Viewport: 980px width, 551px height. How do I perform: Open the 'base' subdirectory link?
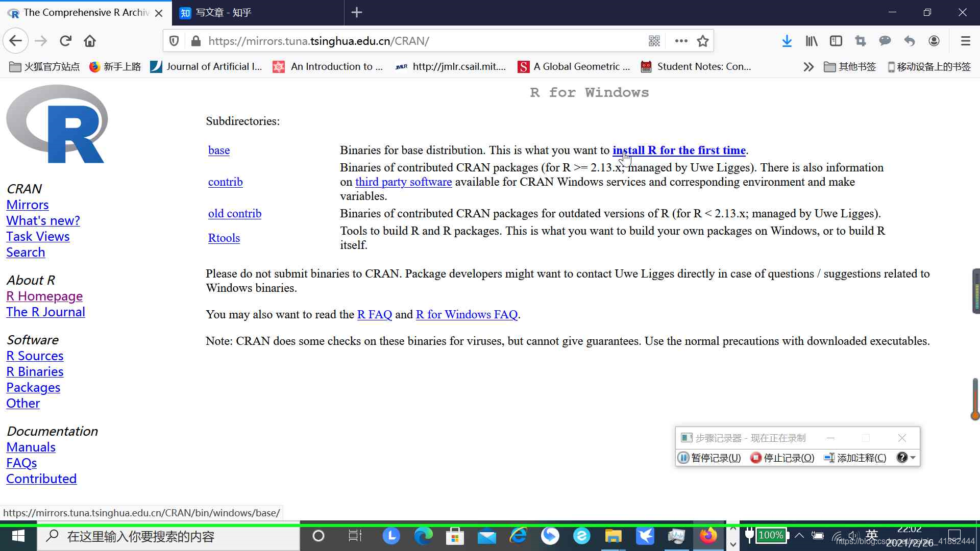(x=219, y=150)
